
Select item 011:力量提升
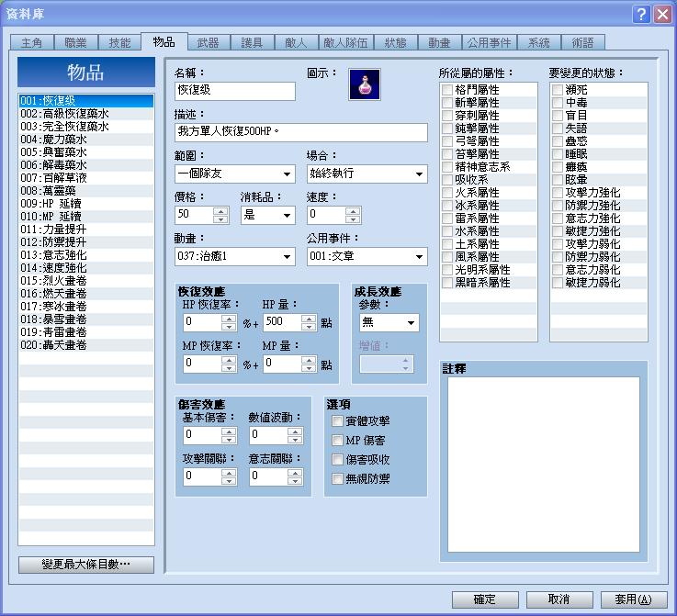(x=86, y=230)
